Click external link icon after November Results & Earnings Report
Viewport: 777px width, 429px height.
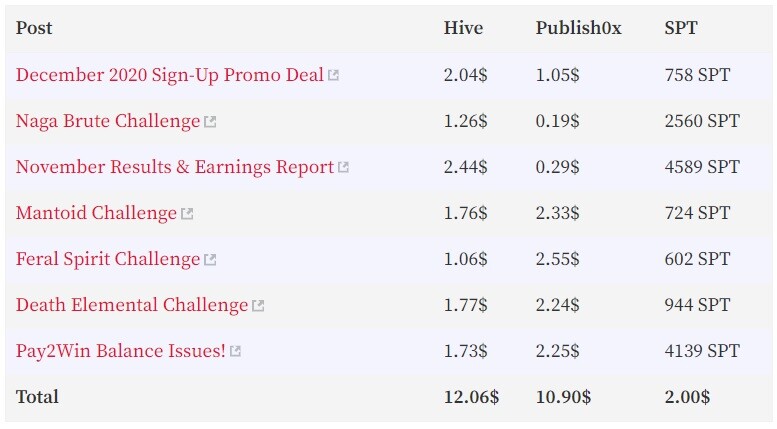(x=343, y=167)
